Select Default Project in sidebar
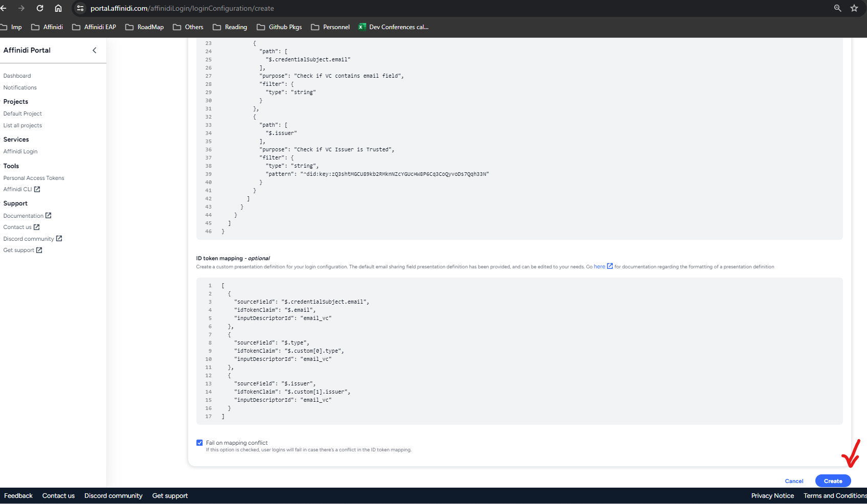The width and height of the screenshot is (867, 504). click(x=23, y=113)
